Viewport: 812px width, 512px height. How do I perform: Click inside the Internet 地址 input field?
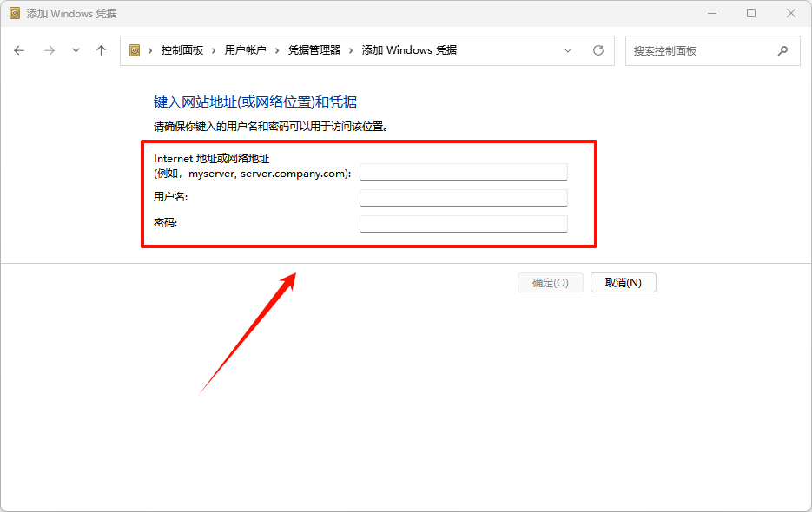tap(463, 171)
